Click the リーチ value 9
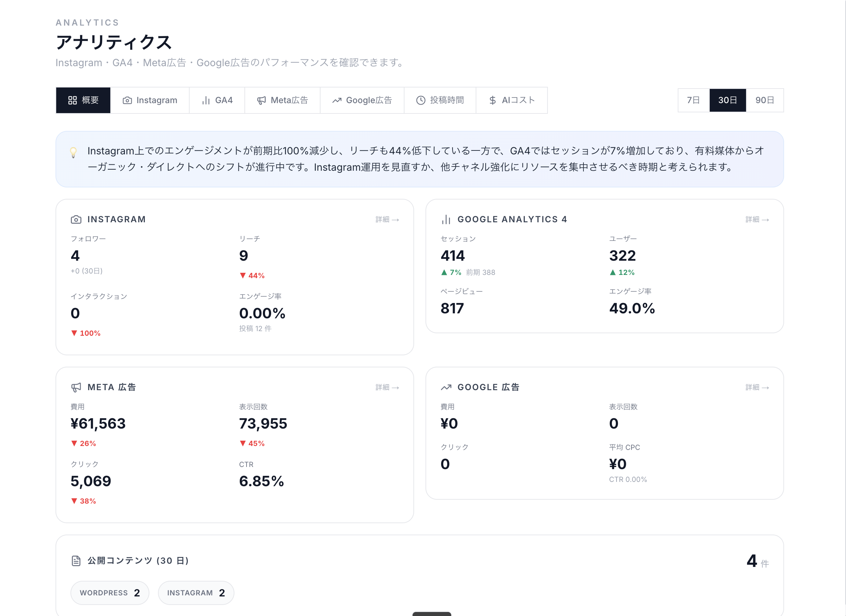 coord(244,256)
